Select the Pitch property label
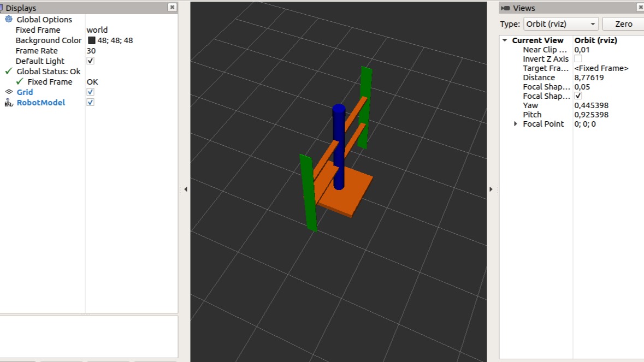644x362 pixels. point(532,115)
